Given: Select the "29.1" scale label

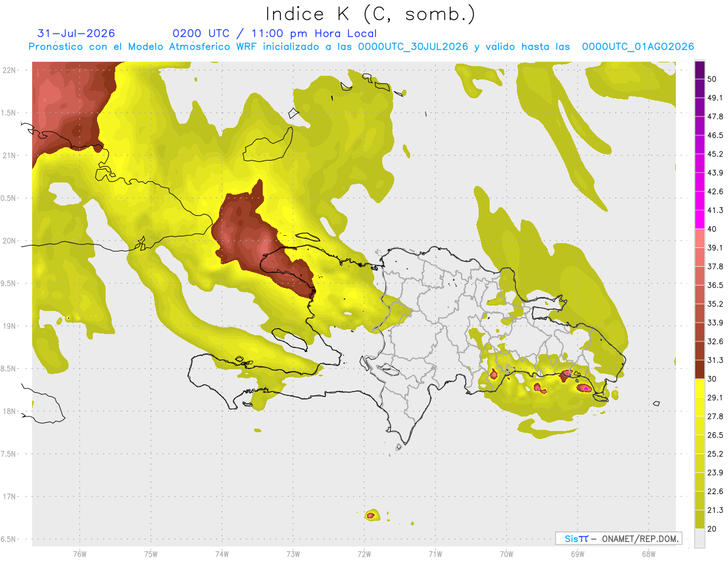Looking at the screenshot, I should 715,398.
